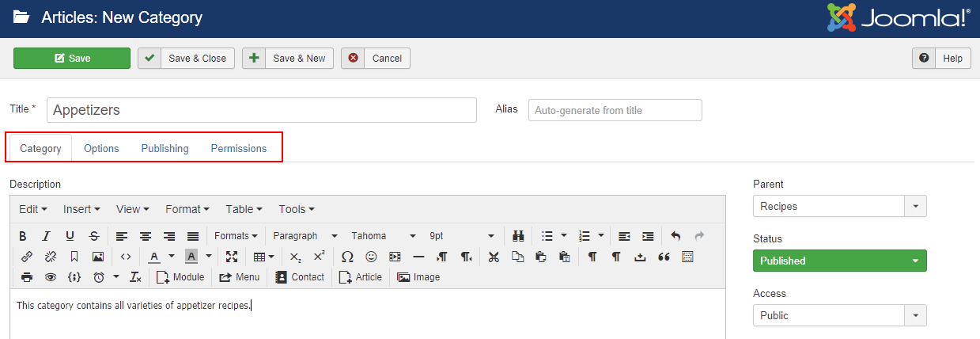Insert a bullet list
The width and height of the screenshot is (980, 339).
[547, 236]
